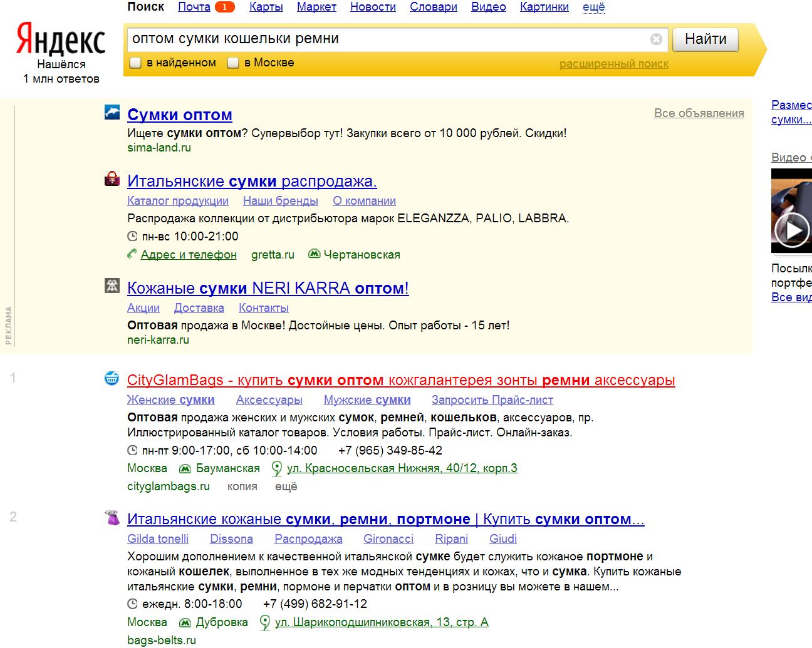Open the 'Сумки оптом' ad result

(180, 115)
